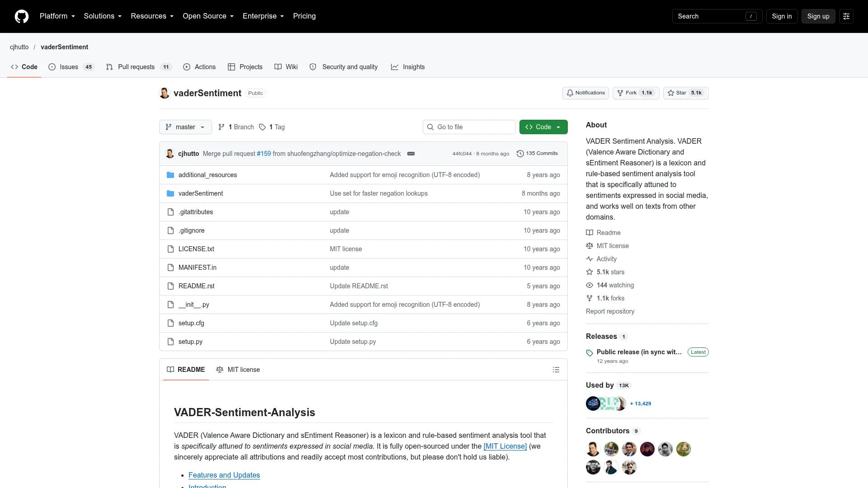This screenshot has width=868, height=488.
Task: Open pull request #159 link
Action: [264, 154]
